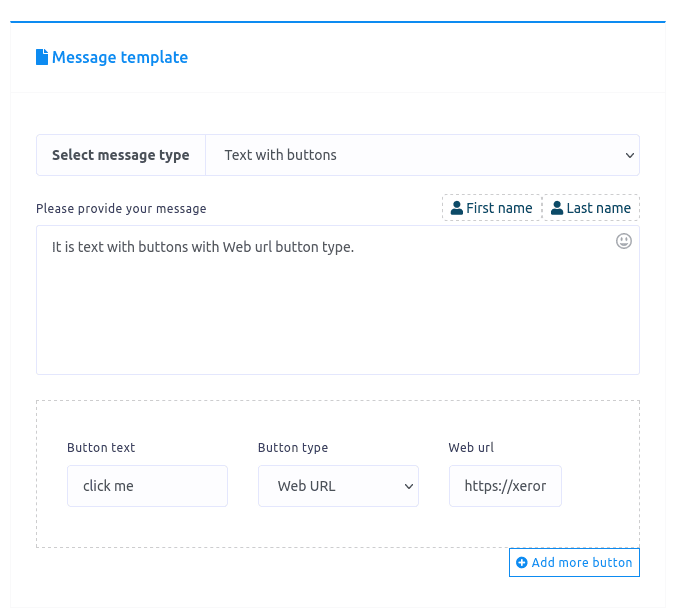Insert the Last name placeholder

(591, 208)
